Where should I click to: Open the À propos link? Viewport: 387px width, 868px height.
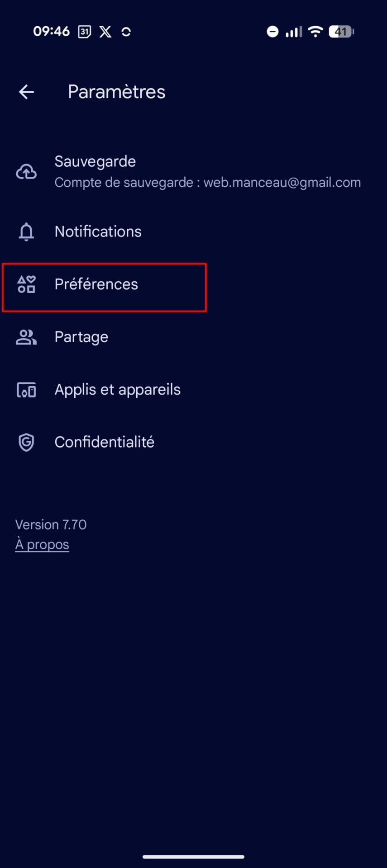point(42,544)
